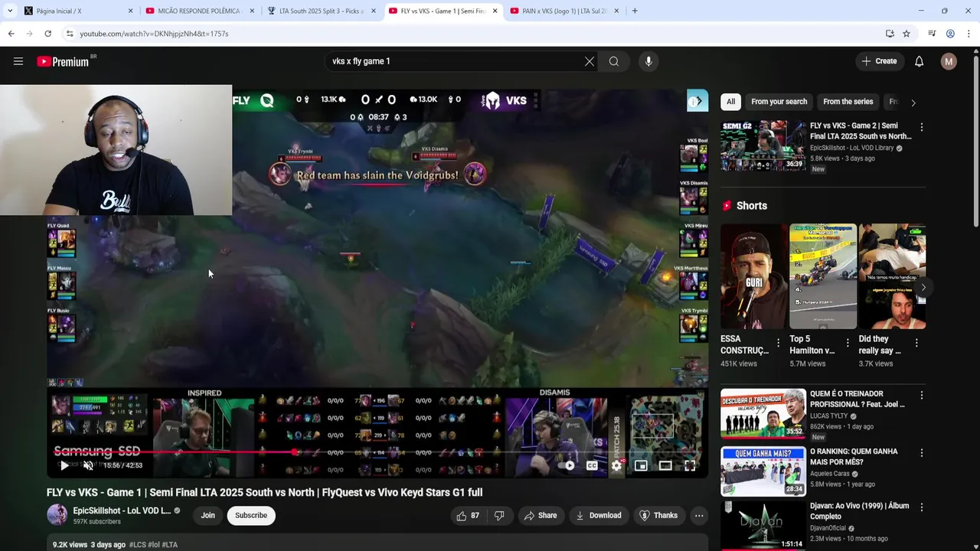
Task: Open the player settings gear
Action: coord(616,465)
